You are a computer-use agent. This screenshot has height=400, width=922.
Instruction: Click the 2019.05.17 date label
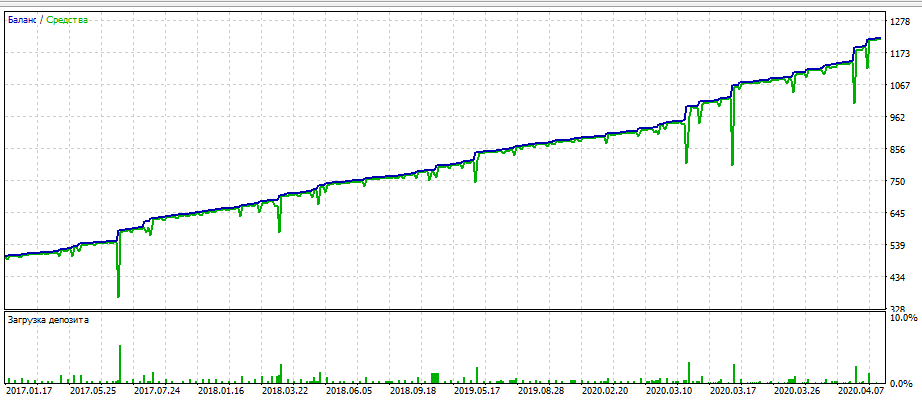[x=477, y=390]
